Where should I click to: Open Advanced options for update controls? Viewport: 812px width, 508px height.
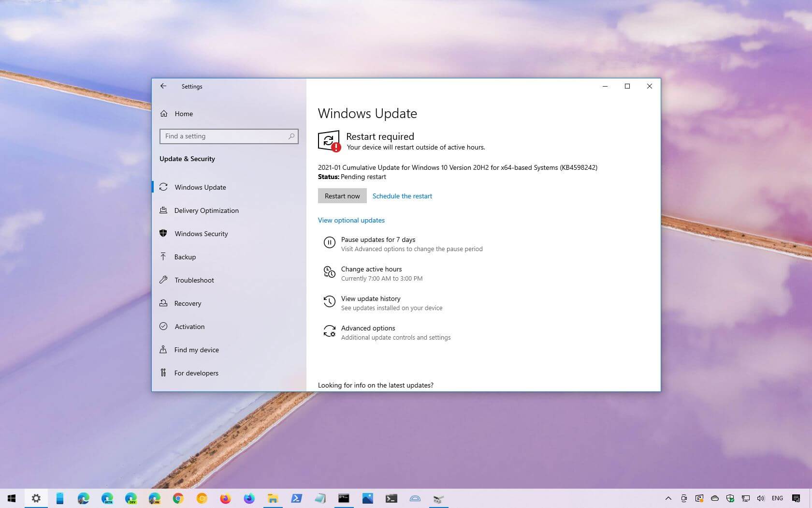368,328
